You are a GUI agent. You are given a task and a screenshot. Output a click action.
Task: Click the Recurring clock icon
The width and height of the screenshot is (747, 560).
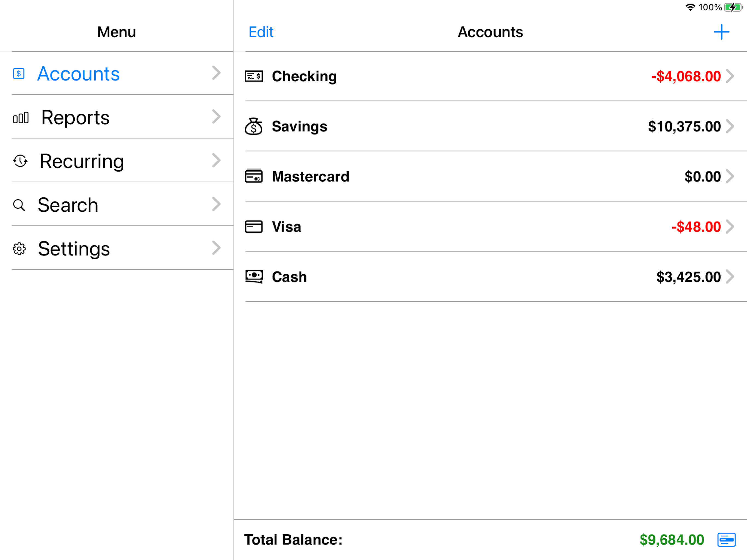(20, 161)
